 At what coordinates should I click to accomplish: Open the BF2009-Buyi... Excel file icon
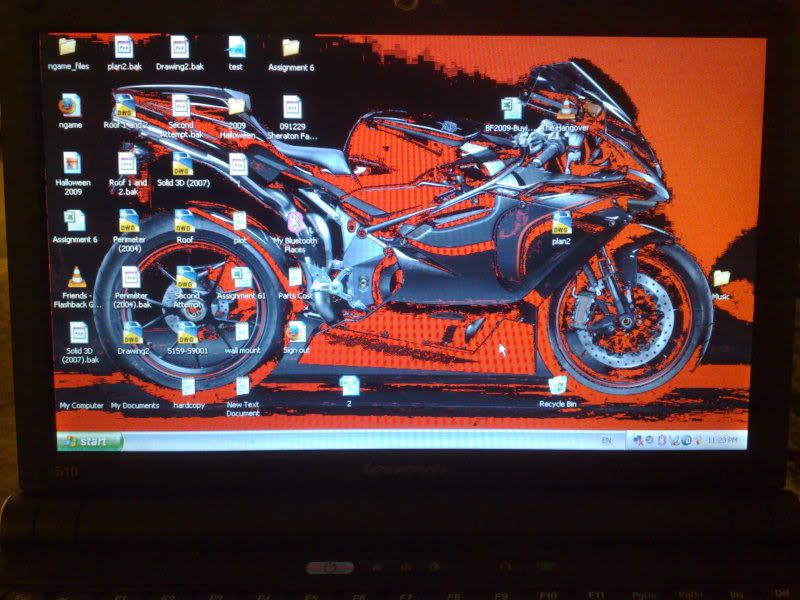(x=511, y=109)
